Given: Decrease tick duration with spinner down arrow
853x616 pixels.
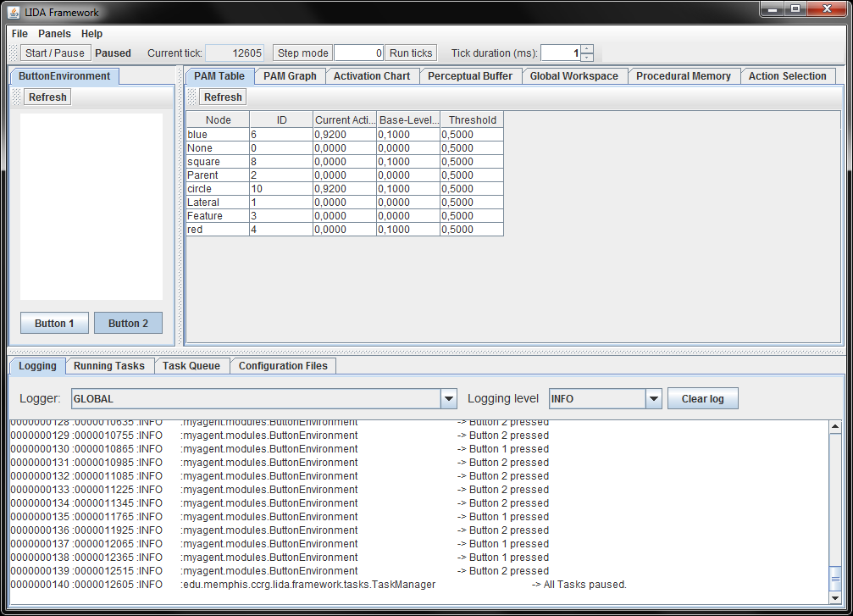Looking at the screenshot, I should [587, 58].
